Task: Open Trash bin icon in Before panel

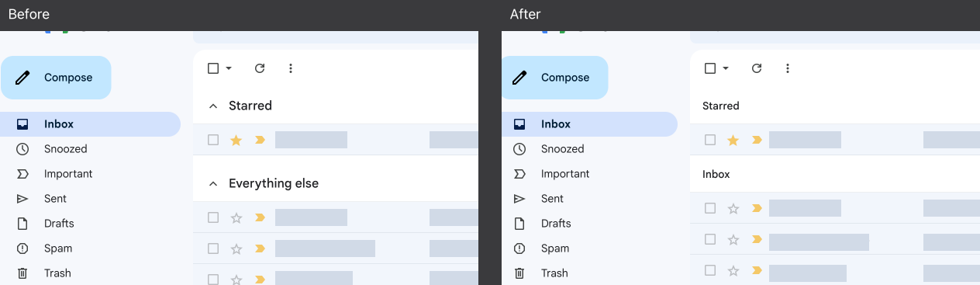Action: [22, 273]
